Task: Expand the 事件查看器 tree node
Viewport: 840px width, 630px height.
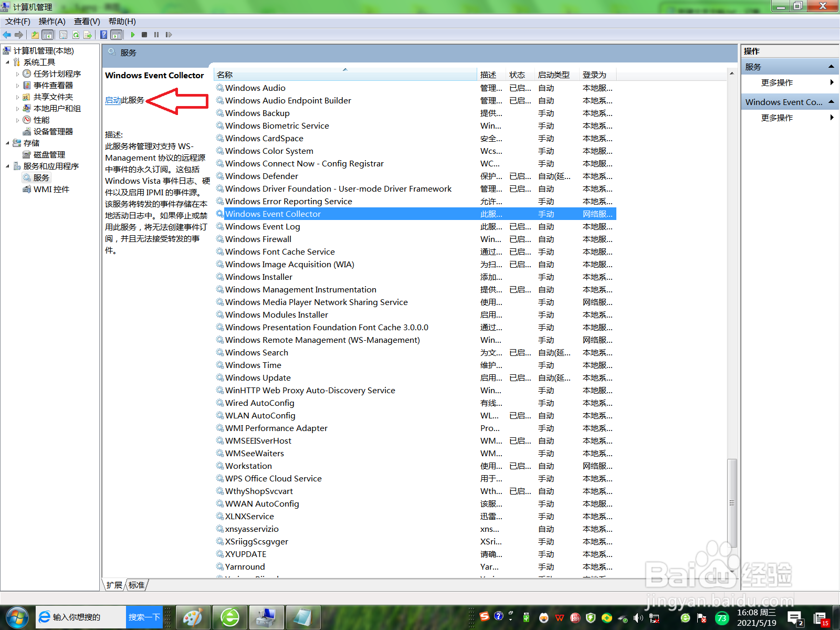Action: point(18,86)
